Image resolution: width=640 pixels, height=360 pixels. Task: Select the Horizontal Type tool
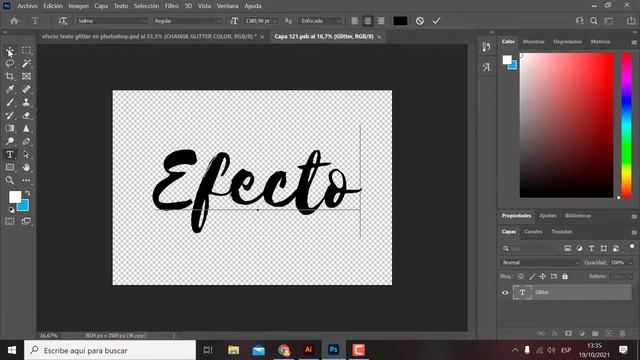10,155
